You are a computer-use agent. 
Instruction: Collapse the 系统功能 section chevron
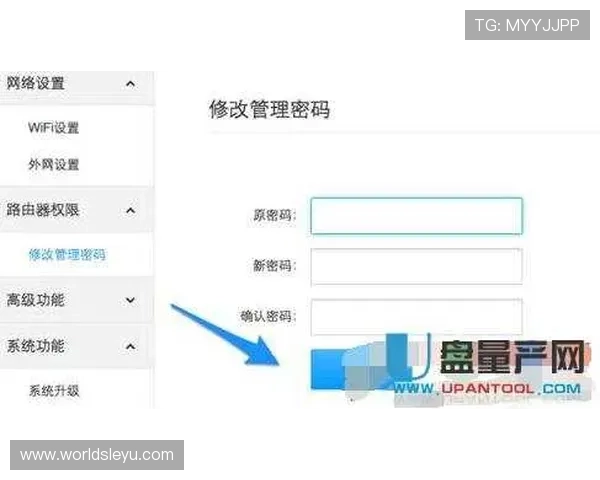[x=130, y=346]
